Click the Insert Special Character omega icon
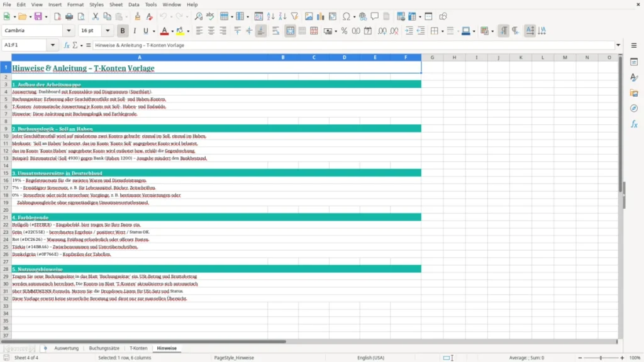 [347, 16]
